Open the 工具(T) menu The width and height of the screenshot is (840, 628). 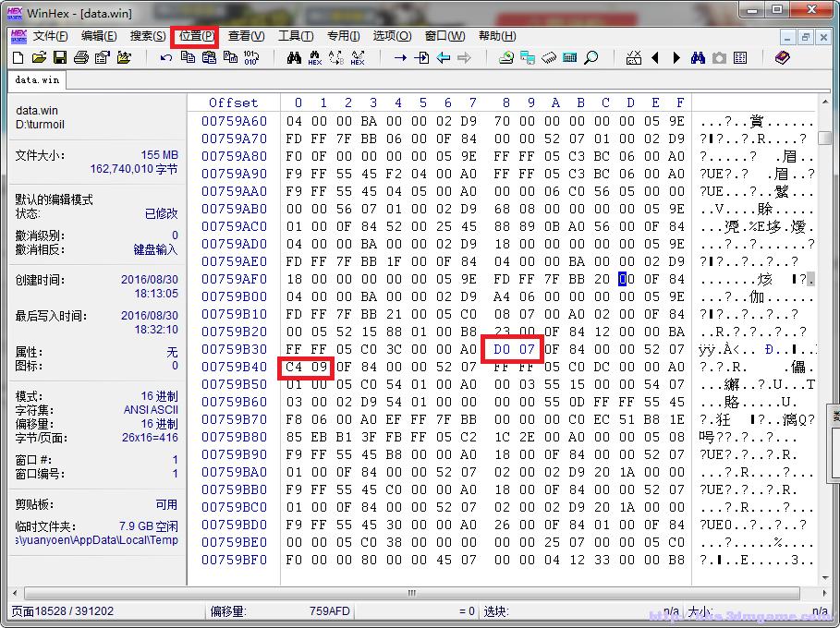tap(295, 36)
